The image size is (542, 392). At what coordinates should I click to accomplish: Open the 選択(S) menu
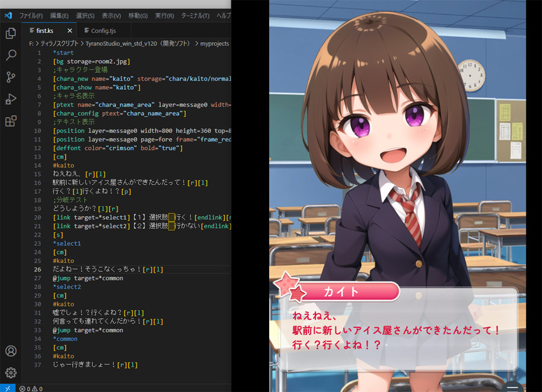tap(85, 16)
